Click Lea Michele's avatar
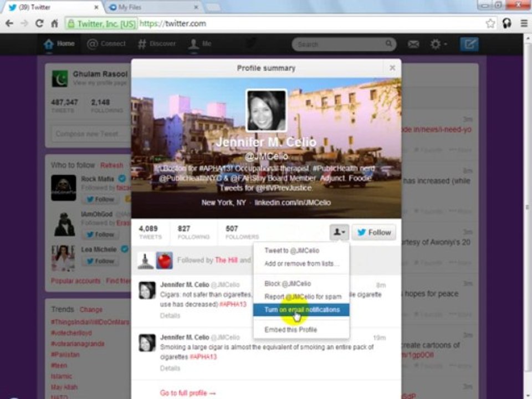 (63, 258)
